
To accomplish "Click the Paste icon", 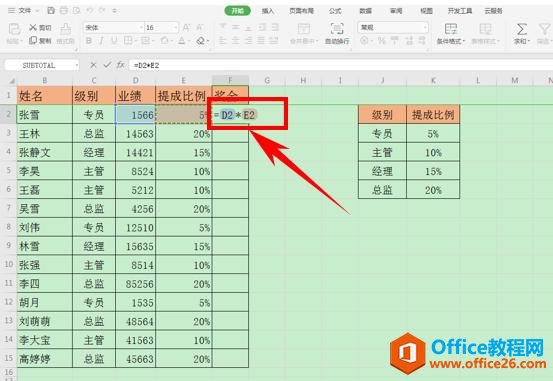I will [14, 29].
